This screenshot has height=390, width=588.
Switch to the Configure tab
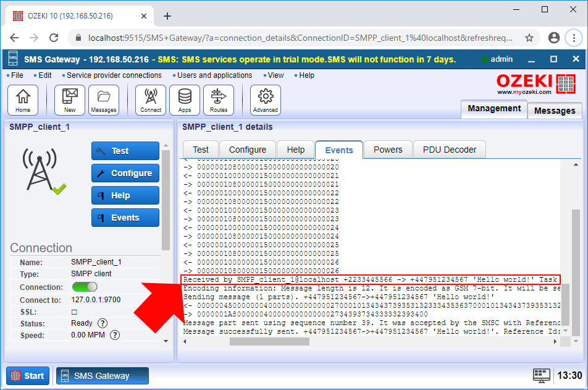tap(248, 150)
